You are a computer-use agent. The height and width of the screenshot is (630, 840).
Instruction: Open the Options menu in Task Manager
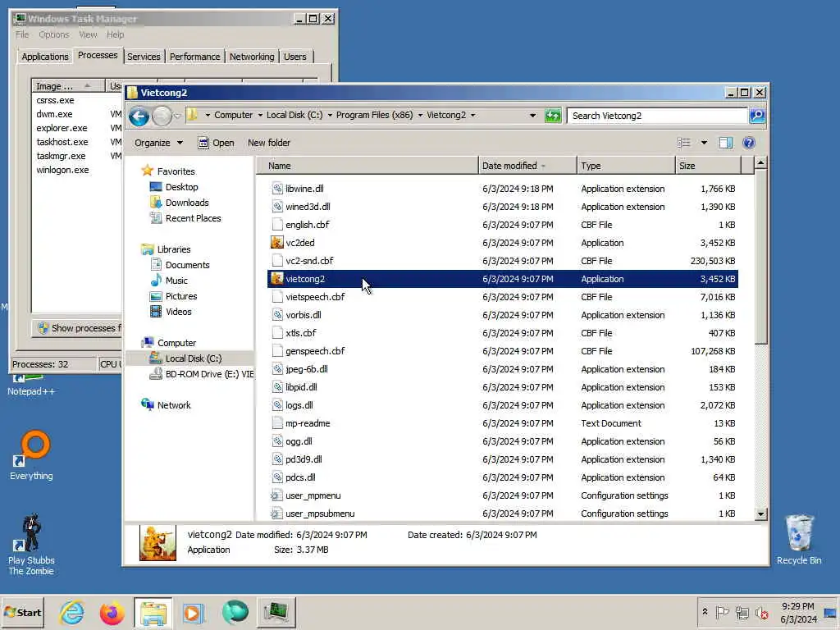(53, 34)
